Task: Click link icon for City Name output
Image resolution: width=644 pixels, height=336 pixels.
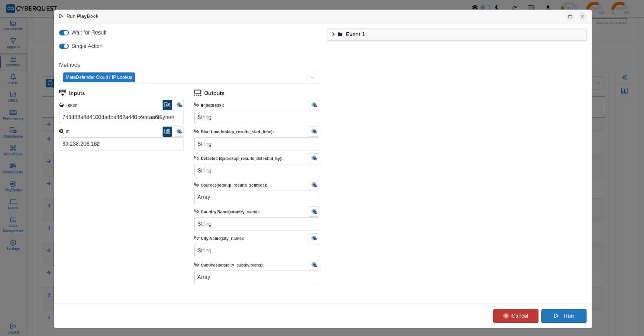Action: coord(314,238)
